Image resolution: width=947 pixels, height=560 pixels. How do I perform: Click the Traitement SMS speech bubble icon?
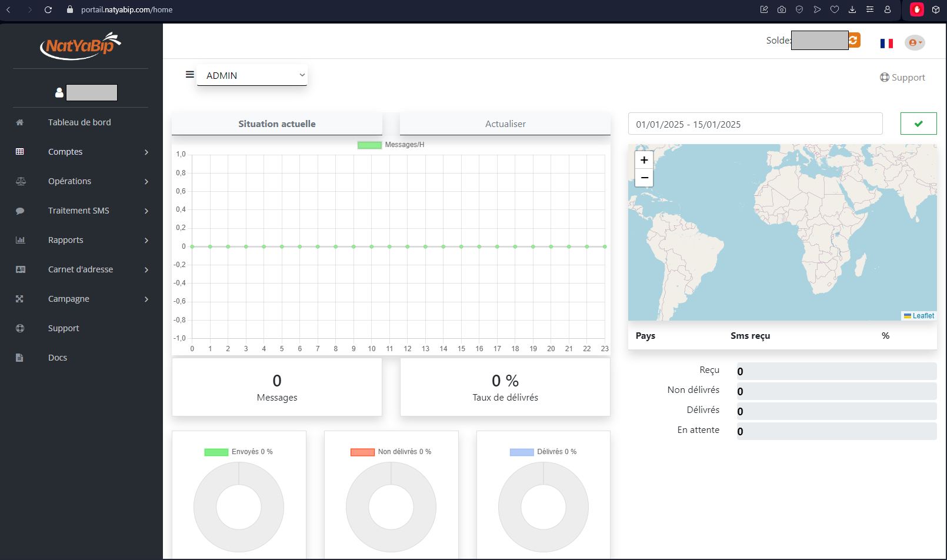tap(20, 211)
